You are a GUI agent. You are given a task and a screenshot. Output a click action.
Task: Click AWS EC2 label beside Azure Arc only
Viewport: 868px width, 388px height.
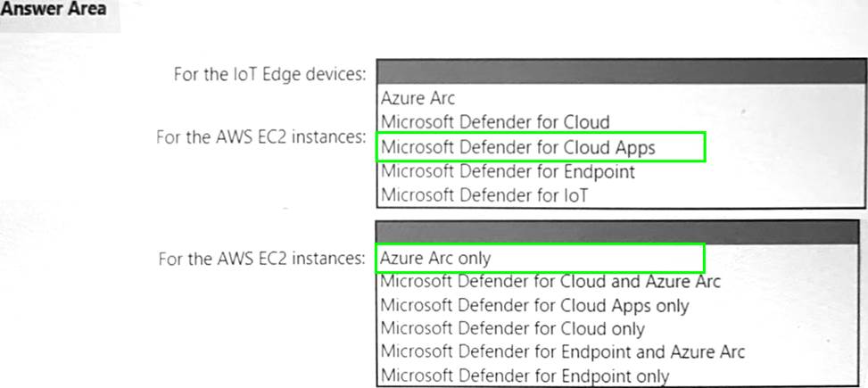[x=260, y=259]
